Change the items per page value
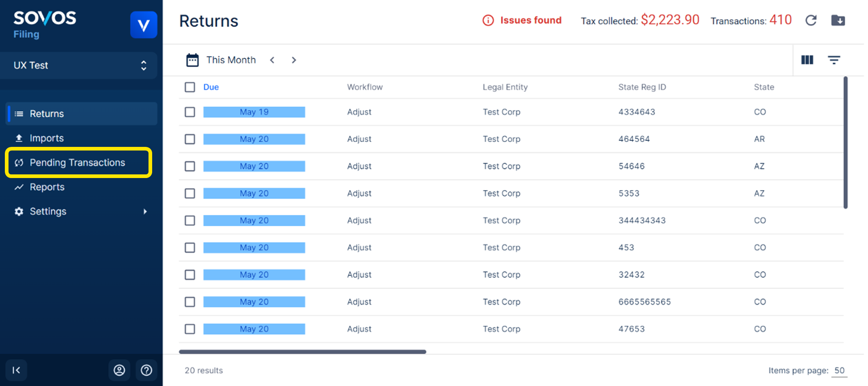 [839, 370]
